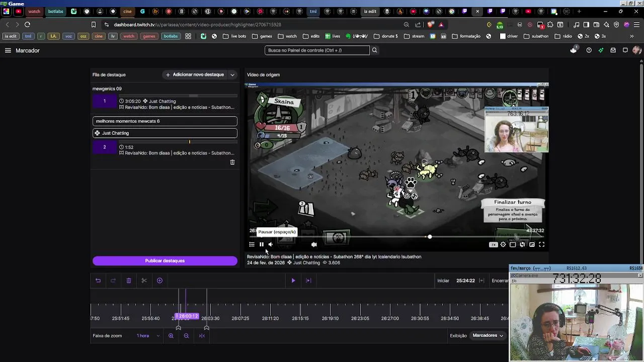Set segment start at playhead icon

coord(481,281)
